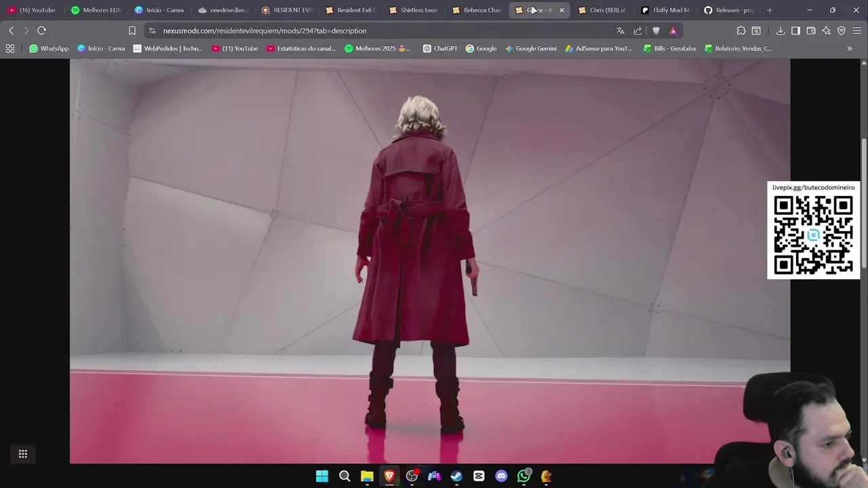Open the Brave VPN shield icon
Image resolution: width=868 pixels, height=488 pixels.
click(x=842, y=30)
